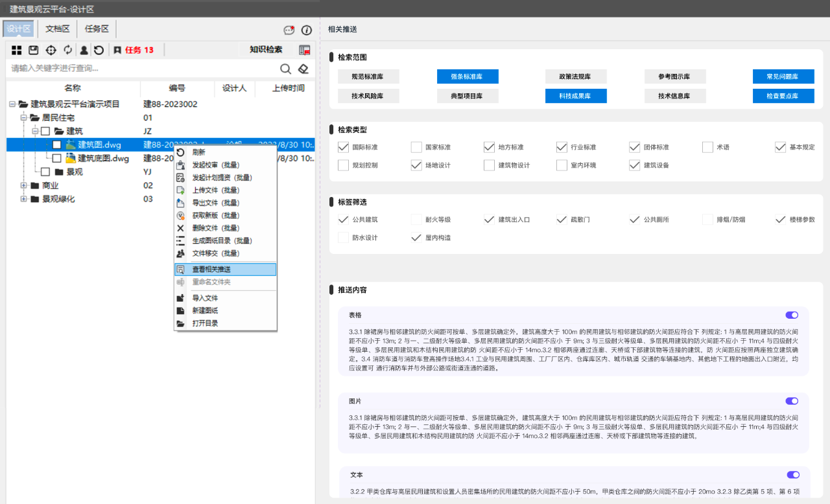Select the 规范标准库 search scope button
830x504 pixels.
click(x=368, y=76)
